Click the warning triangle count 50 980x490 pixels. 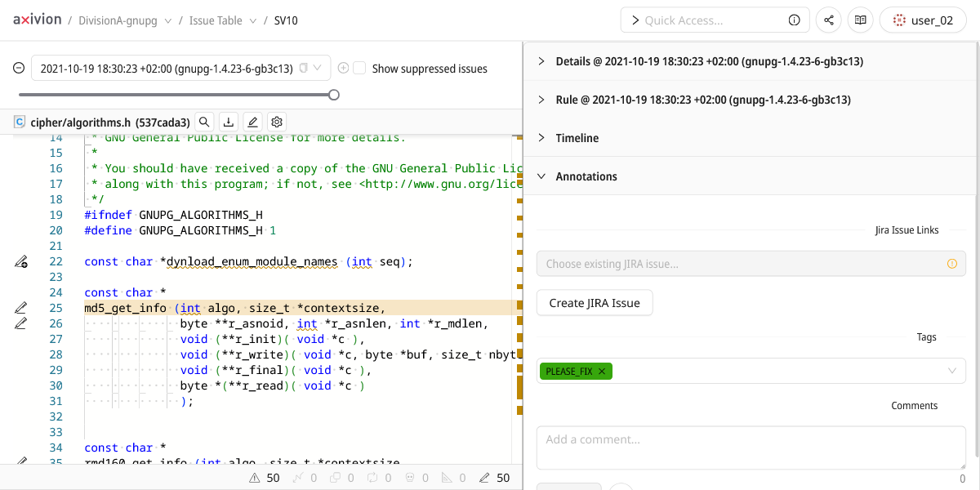264,478
